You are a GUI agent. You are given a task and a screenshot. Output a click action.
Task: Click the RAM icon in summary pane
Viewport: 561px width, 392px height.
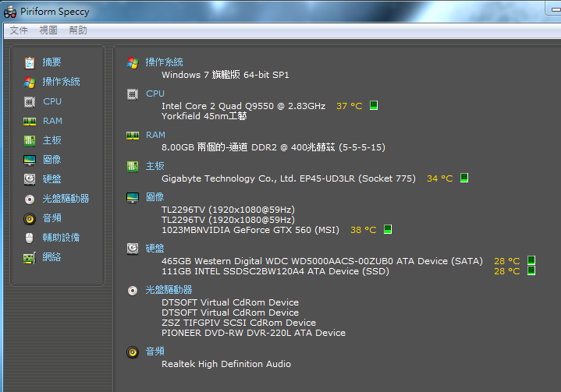(x=133, y=136)
